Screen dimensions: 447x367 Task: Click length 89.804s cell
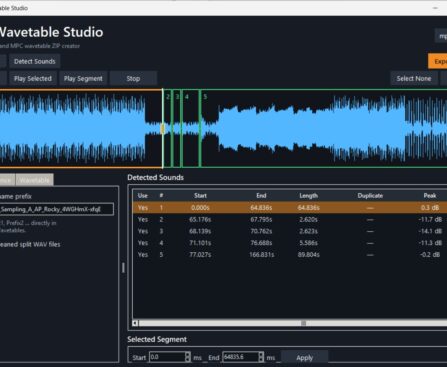(308, 255)
